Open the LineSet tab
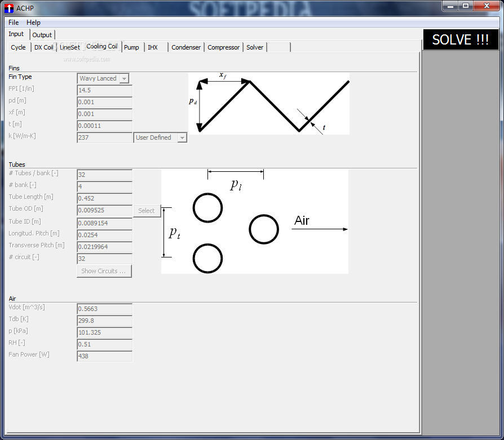 [70, 47]
